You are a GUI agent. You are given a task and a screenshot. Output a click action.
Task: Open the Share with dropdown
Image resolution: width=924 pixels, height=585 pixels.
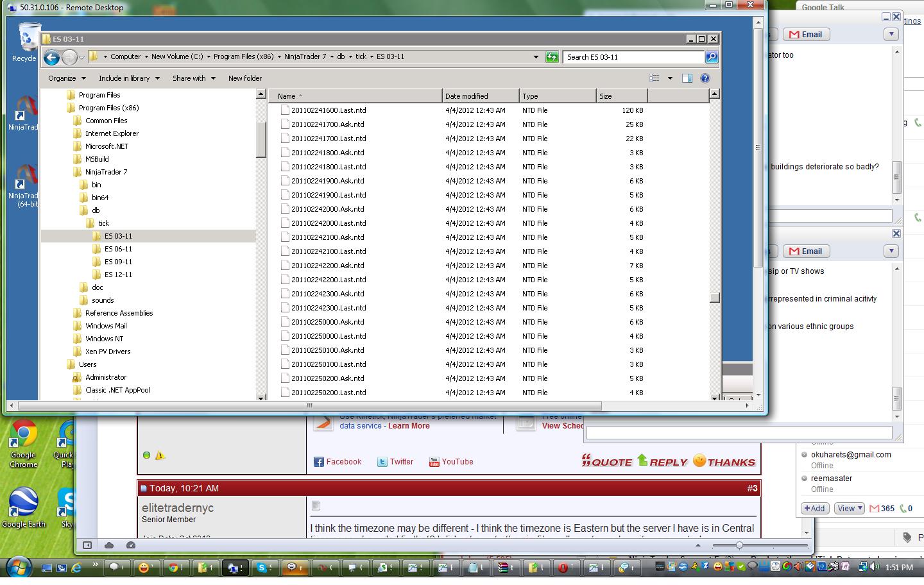pyautogui.click(x=194, y=78)
